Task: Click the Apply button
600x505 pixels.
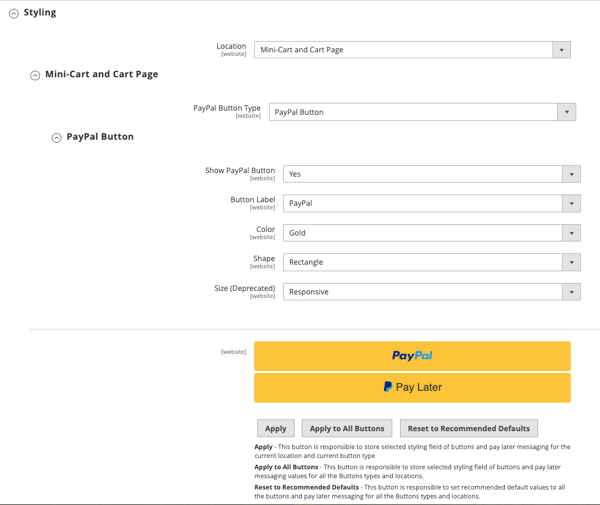Action: [x=276, y=428]
